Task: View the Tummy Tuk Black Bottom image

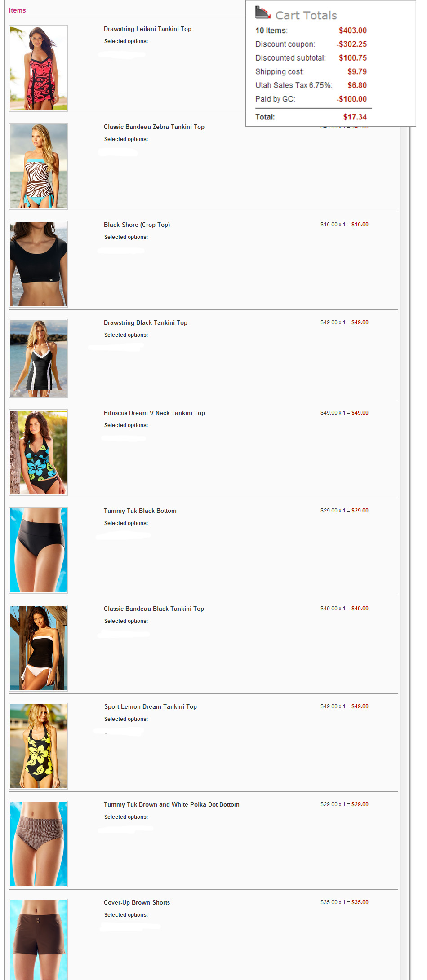Action: (x=38, y=550)
